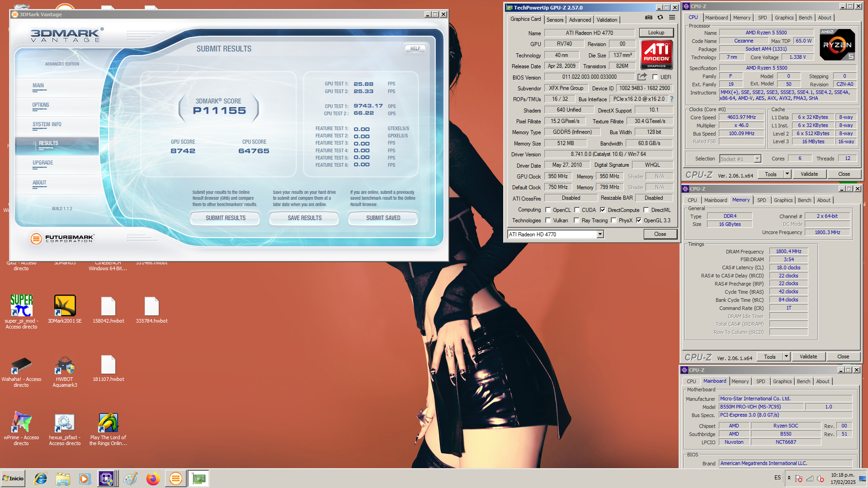Open Internet Explorer from the taskbar

41,479
